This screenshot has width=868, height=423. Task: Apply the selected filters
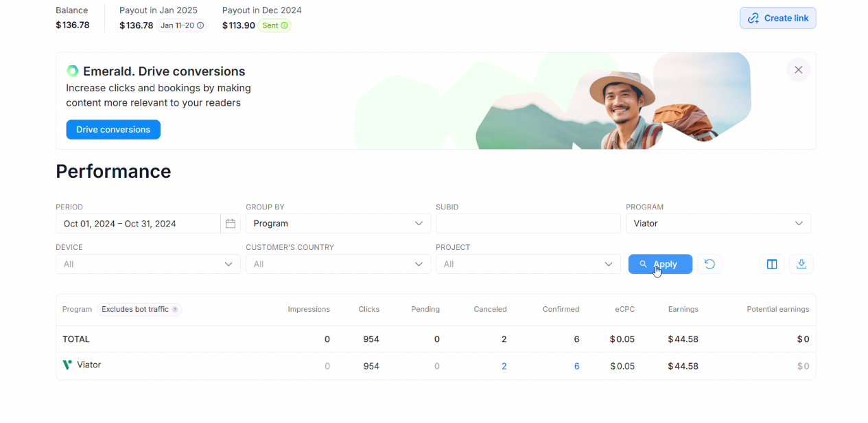tap(660, 264)
